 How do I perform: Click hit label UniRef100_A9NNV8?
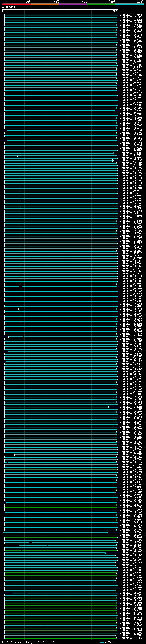(131, 309)
